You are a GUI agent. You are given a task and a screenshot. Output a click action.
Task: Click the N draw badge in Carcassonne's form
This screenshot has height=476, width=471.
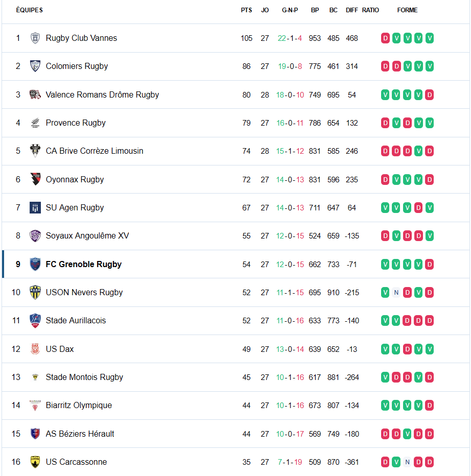click(x=408, y=462)
